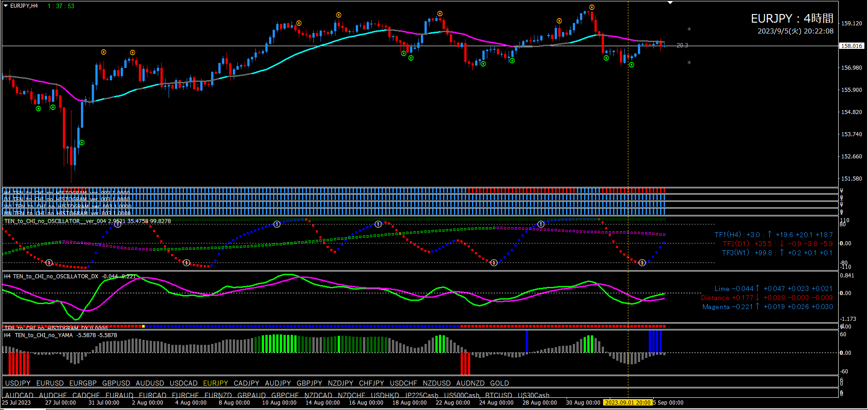Image resolution: width=868 pixels, height=410 pixels.
Task: Load the EURGBP pair
Action: pos(83,383)
